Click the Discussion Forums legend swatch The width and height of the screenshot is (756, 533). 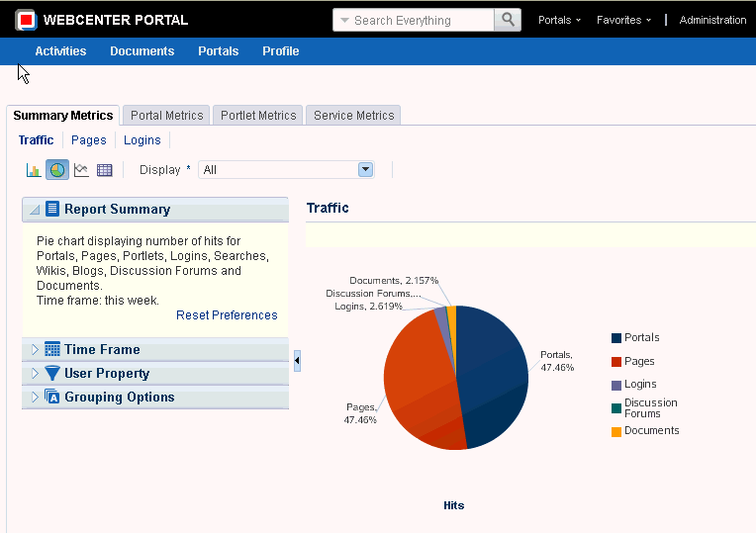coord(616,408)
